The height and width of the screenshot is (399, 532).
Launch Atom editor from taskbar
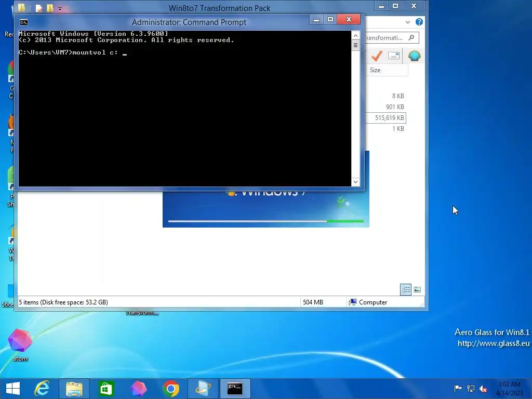[138, 389]
